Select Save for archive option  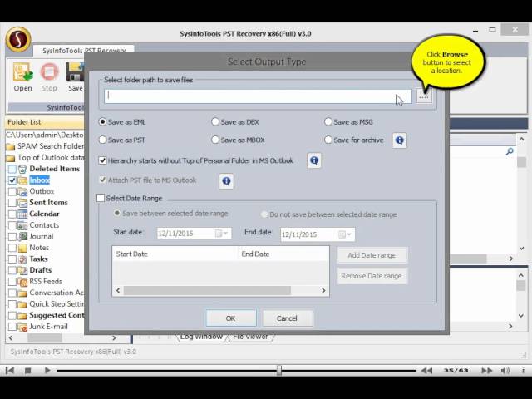tap(354, 140)
